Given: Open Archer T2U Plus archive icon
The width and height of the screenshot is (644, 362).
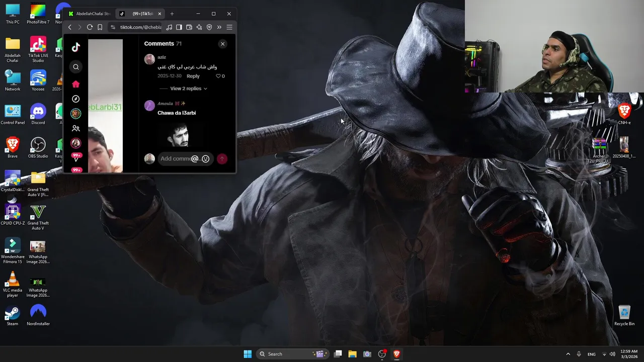Looking at the screenshot, I should (599, 150).
